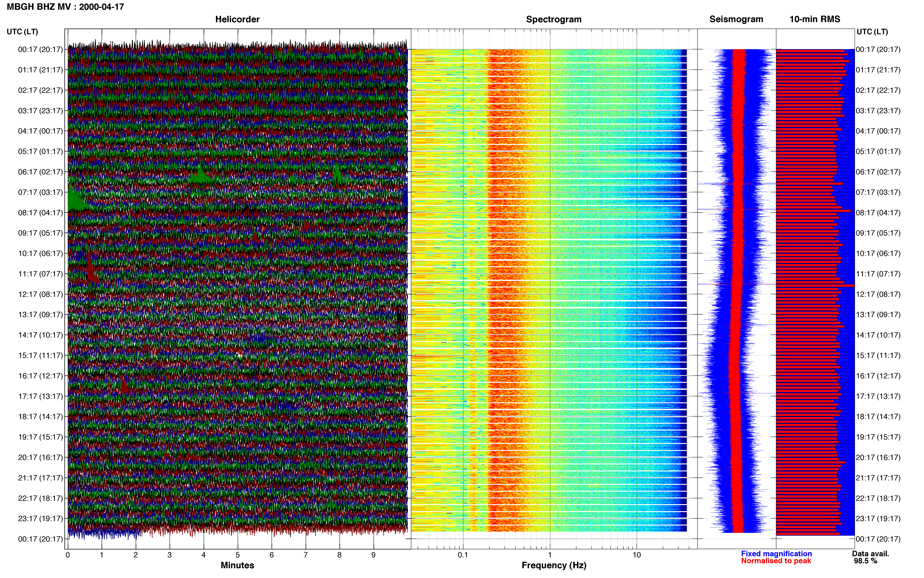
Task: Click left time label '06:17 (02:17)'
Action: coord(41,172)
